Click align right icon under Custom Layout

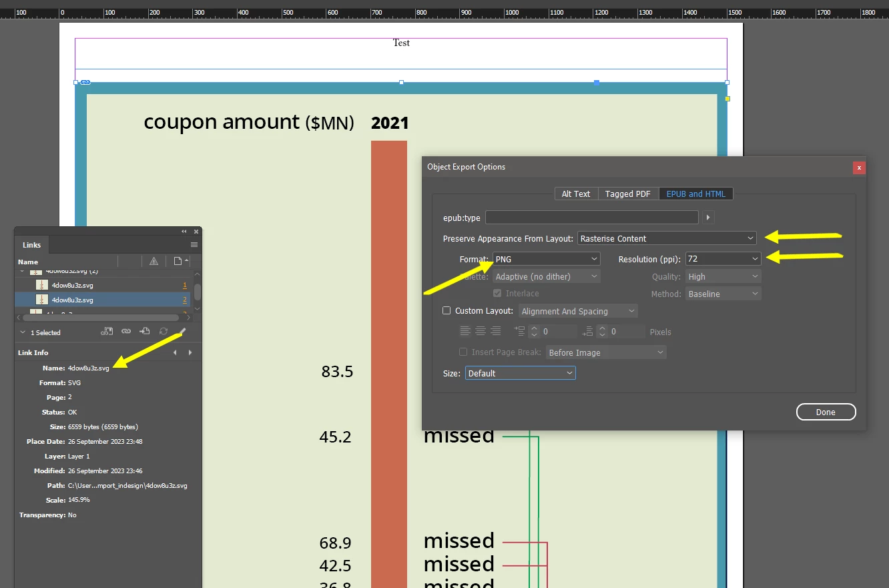coord(495,331)
